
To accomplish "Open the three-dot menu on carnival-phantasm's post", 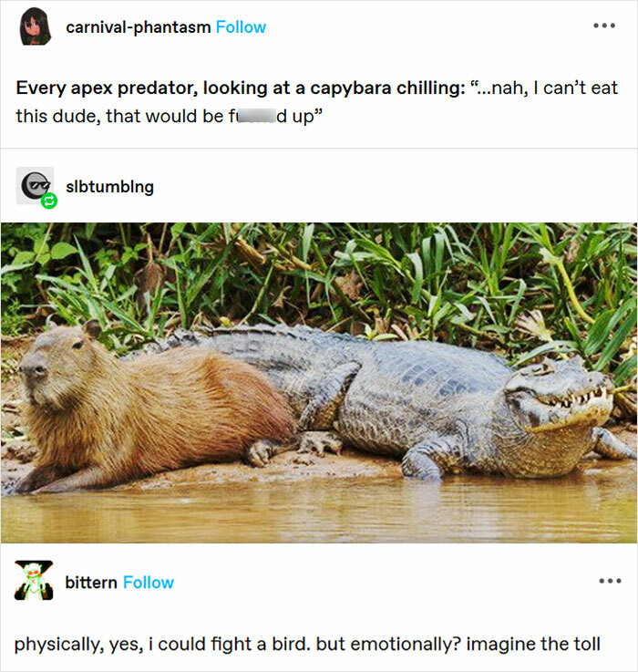I will coord(604,26).
